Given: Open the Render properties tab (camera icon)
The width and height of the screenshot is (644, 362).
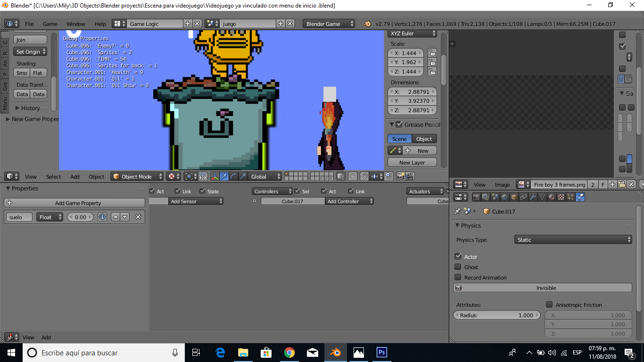Looking at the screenshot, I should tap(477, 197).
